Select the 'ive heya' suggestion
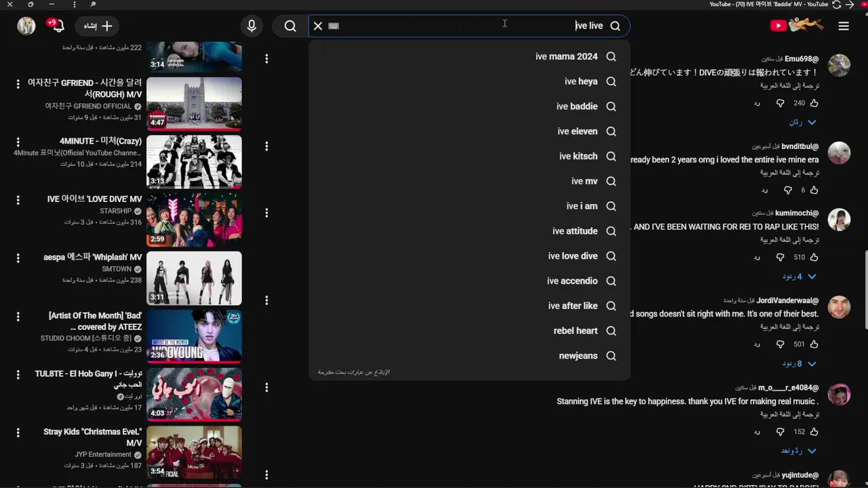868x488 pixels. pyautogui.click(x=469, y=81)
